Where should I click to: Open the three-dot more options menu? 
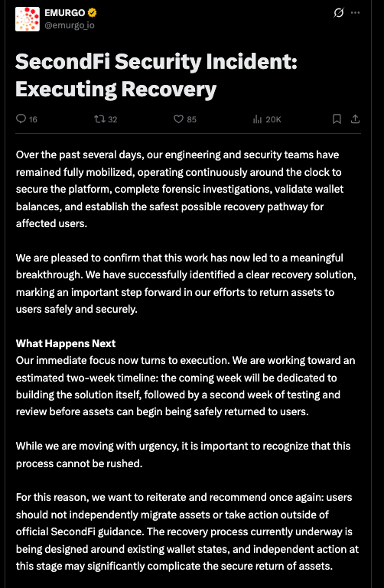[355, 13]
